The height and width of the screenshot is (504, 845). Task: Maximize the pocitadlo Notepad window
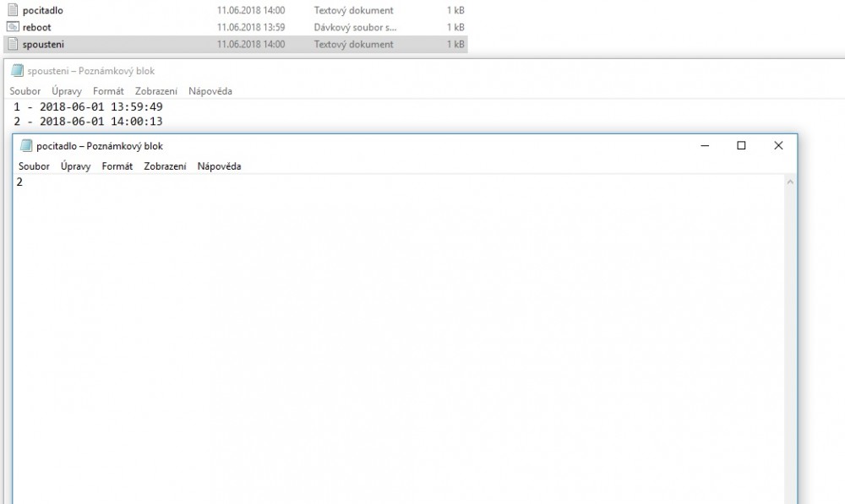pos(741,145)
